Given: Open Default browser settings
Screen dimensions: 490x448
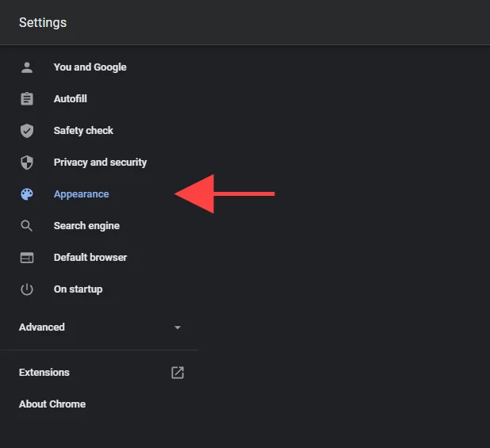Looking at the screenshot, I should pyautogui.click(x=90, y=258).
